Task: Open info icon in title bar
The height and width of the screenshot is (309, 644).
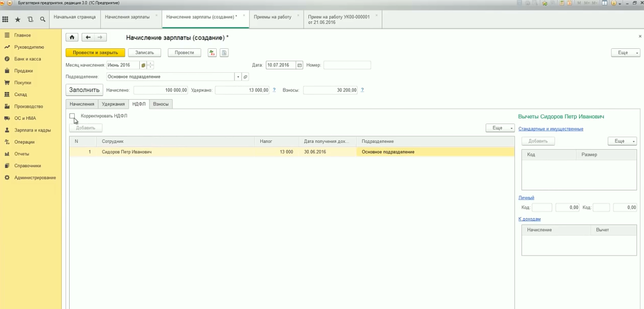Action: click(x=613, y=3)
